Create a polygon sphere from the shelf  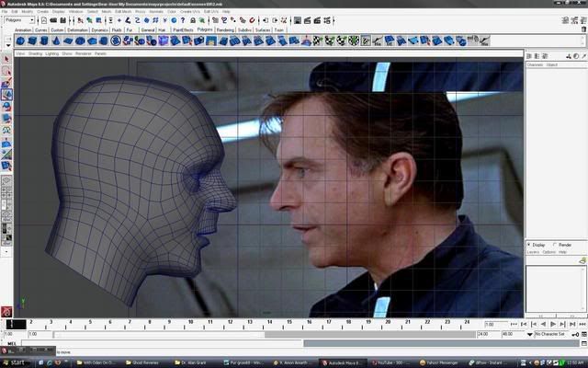pos(20,40)
